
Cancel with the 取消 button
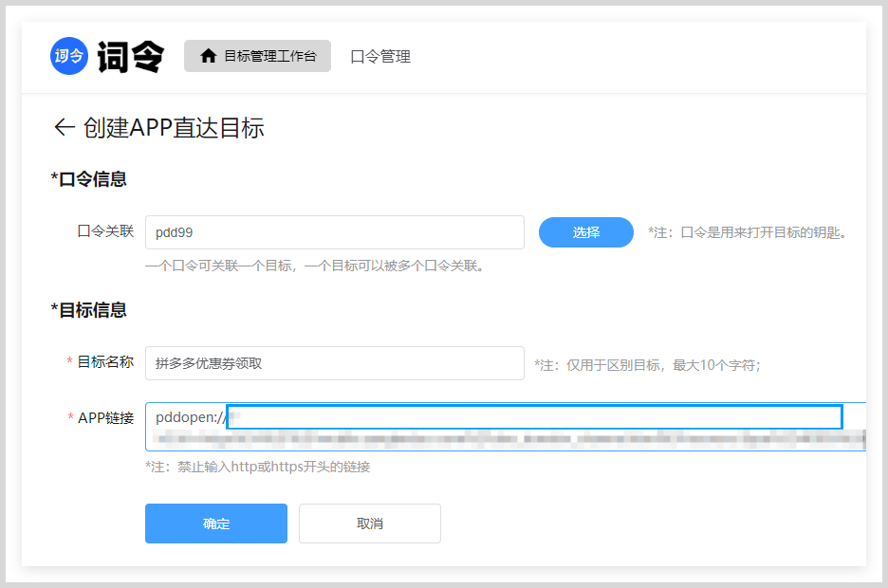370,524
